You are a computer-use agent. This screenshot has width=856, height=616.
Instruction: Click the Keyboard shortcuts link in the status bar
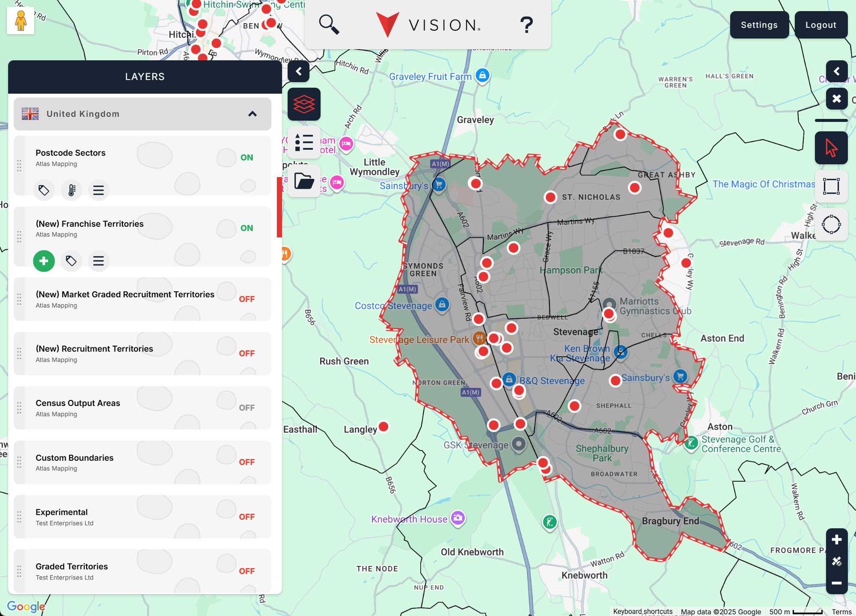coord(642,611)
